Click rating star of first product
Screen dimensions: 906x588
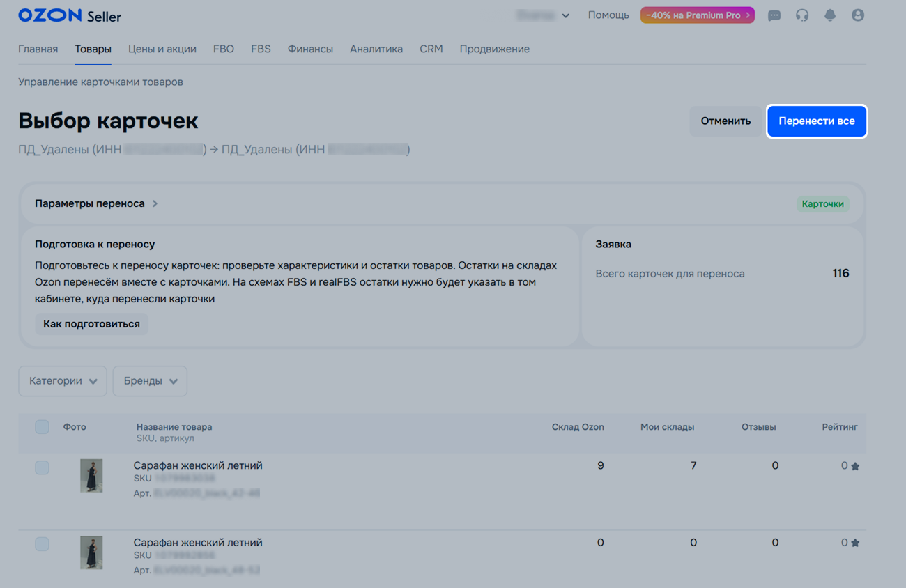point(855,466)
